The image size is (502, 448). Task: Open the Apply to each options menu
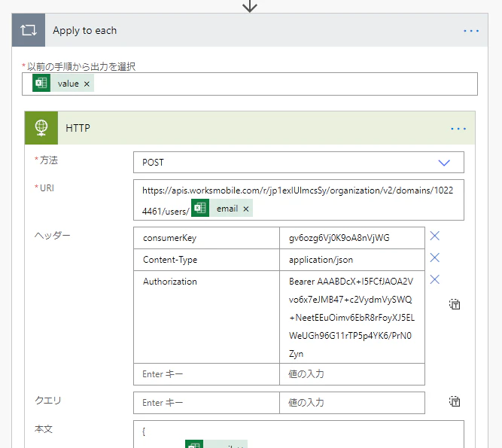[471, 31]
